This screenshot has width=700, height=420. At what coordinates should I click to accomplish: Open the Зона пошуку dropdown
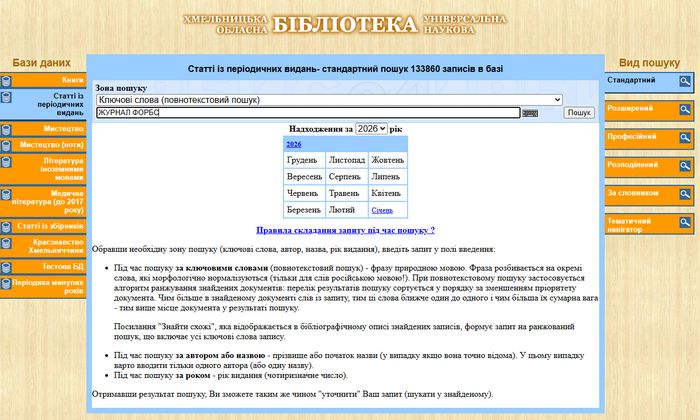coord(329,100)
